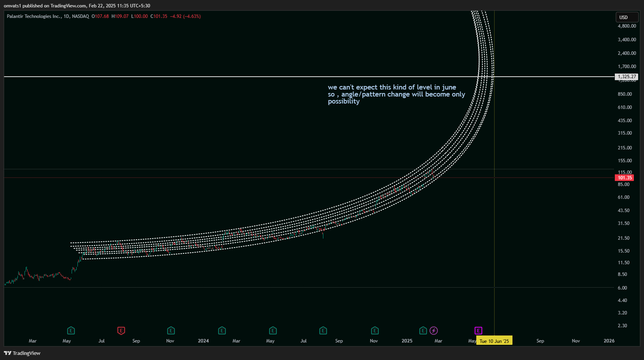
Task: Click the 2,400.00 price axis label
Action: 627,53
